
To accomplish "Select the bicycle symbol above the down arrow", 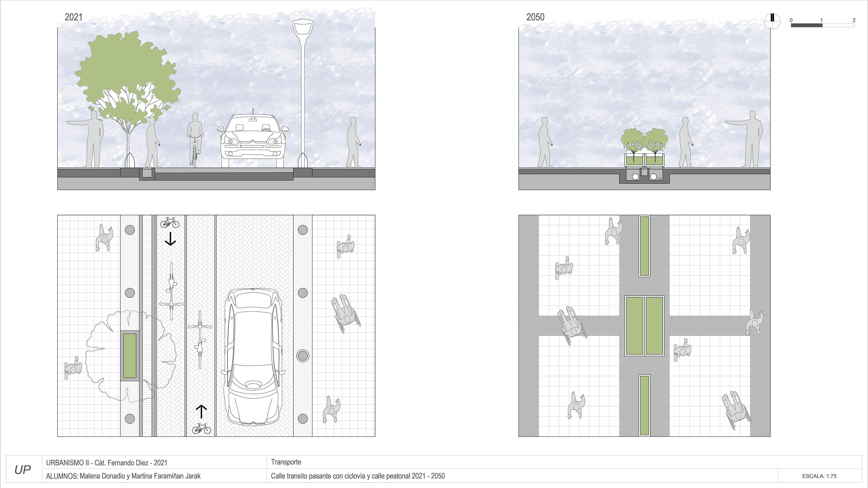I will coord(170,223).
